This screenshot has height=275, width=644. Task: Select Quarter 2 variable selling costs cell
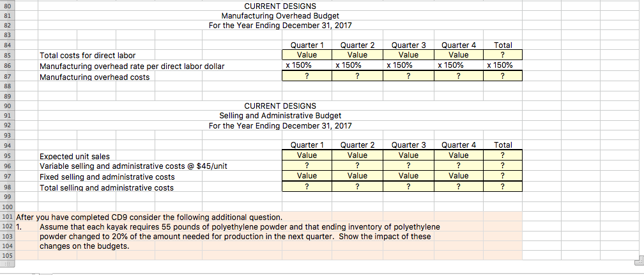point(357,166)
